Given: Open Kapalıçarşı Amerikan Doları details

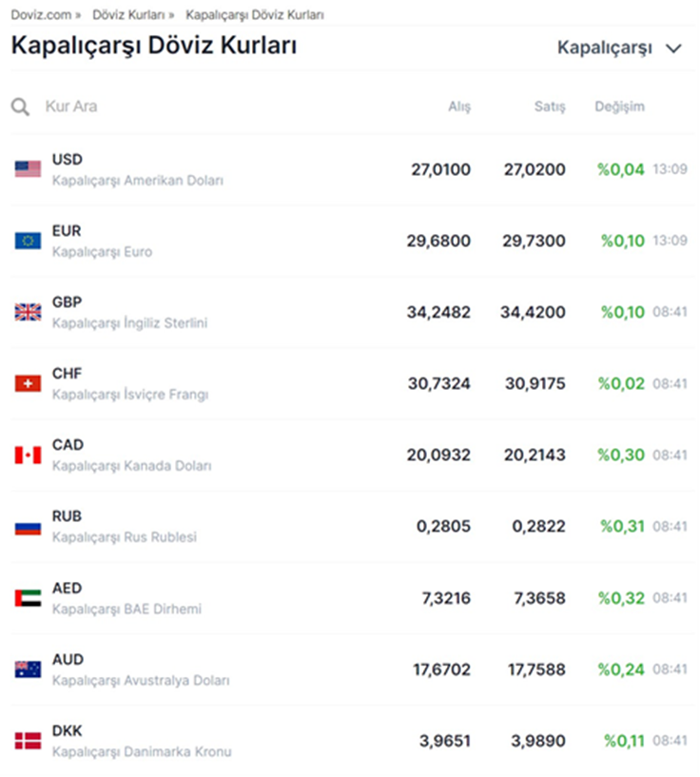Looking at the screenshot, I should click(x=137, y=180).
